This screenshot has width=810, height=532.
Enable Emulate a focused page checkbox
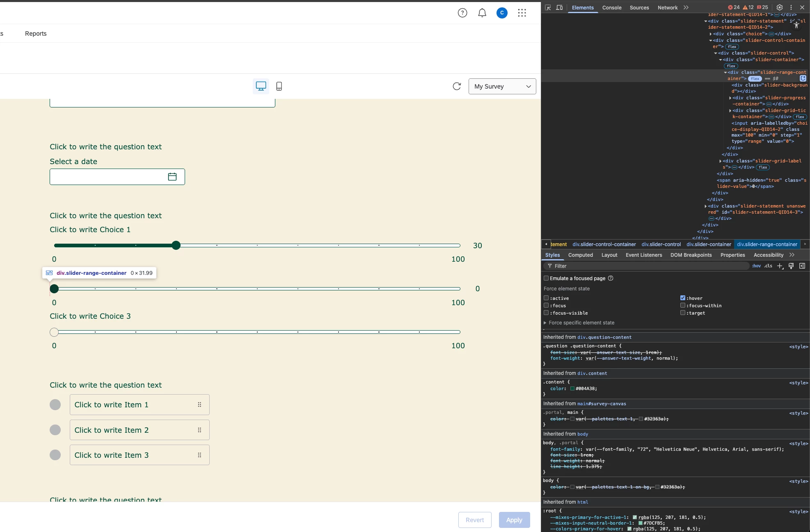[546, 278]
